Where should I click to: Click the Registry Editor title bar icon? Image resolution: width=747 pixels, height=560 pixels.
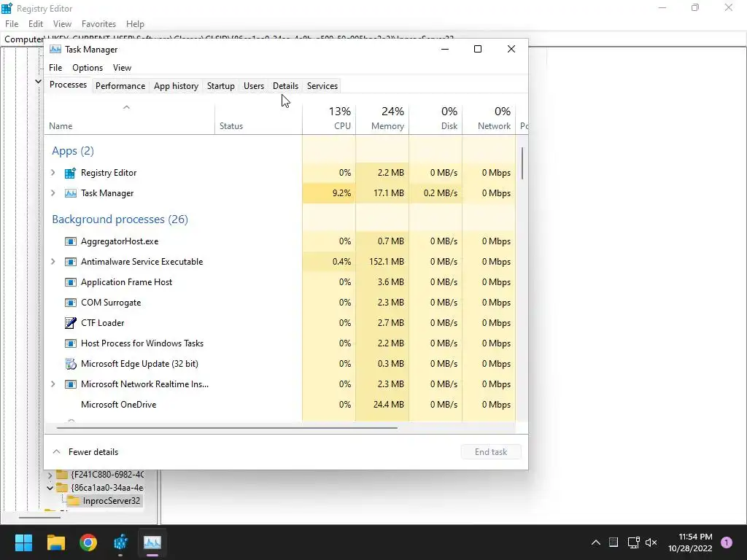tap(7, 8)
